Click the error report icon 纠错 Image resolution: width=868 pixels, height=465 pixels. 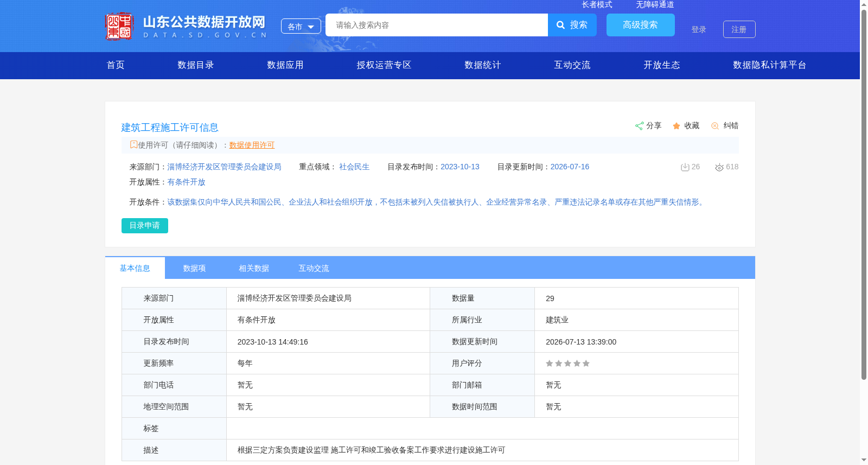click(715, 126)
